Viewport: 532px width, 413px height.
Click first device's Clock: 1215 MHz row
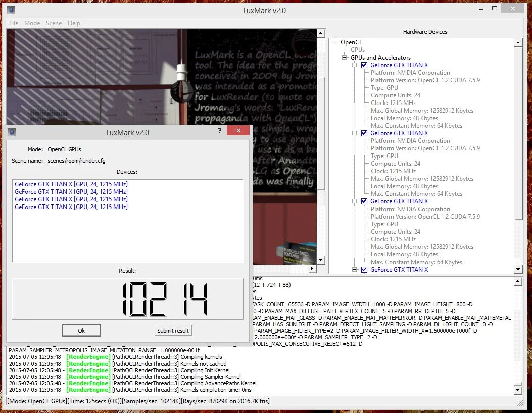click(x=393, y=102)
